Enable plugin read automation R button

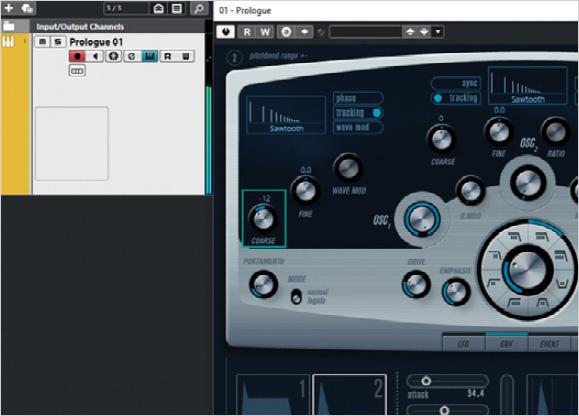tap(247, 32)
